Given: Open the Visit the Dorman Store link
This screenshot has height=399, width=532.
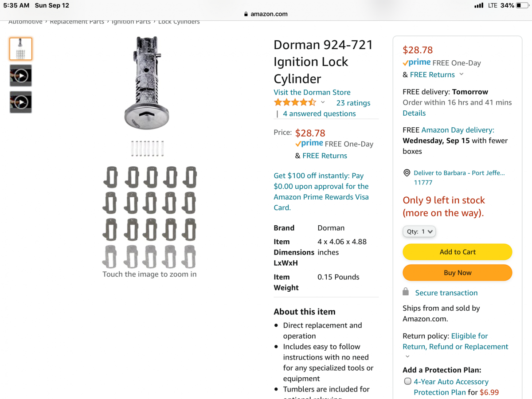Looking at the screenshot, I should pyautogui.click(x=312, y=92).
